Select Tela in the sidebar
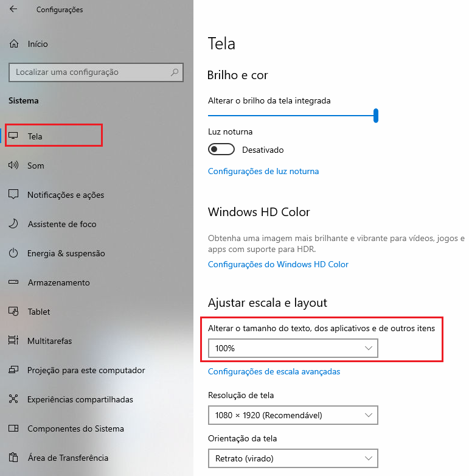Screen dimensions: 469x476 [x=35, y=136]
